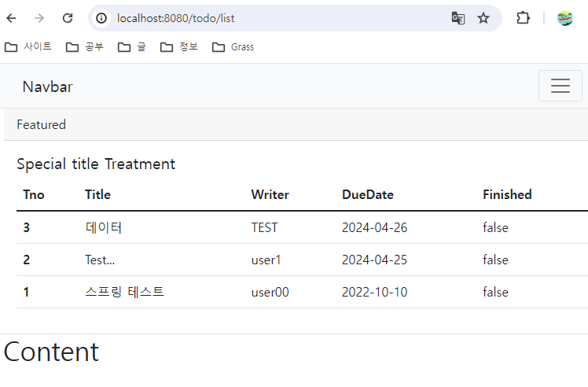Click the user1 writer cell
The height and width of the screenshot is (387, 588).
tap(266, 260)
